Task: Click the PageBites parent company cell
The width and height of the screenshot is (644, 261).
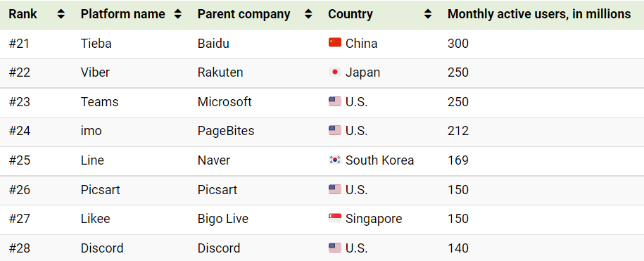Action: (226, 131)
